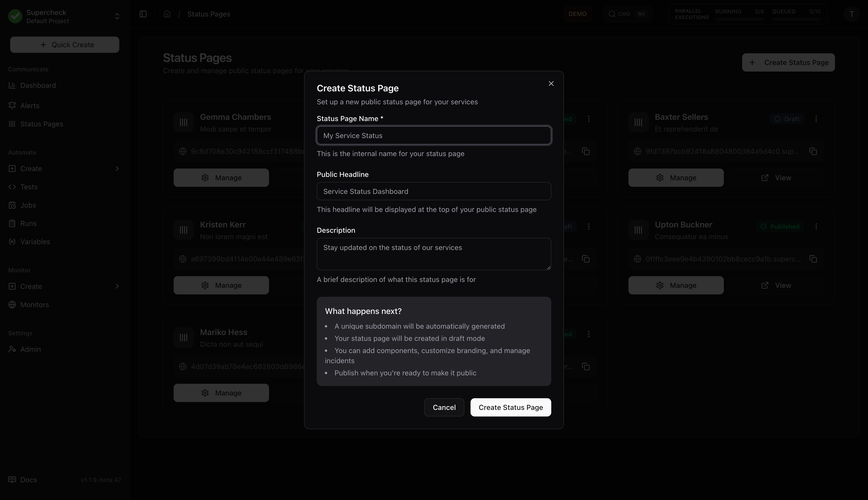Select the Variables icon in sidebar
This screenshot has width=868, height=500.
[12, 241]
